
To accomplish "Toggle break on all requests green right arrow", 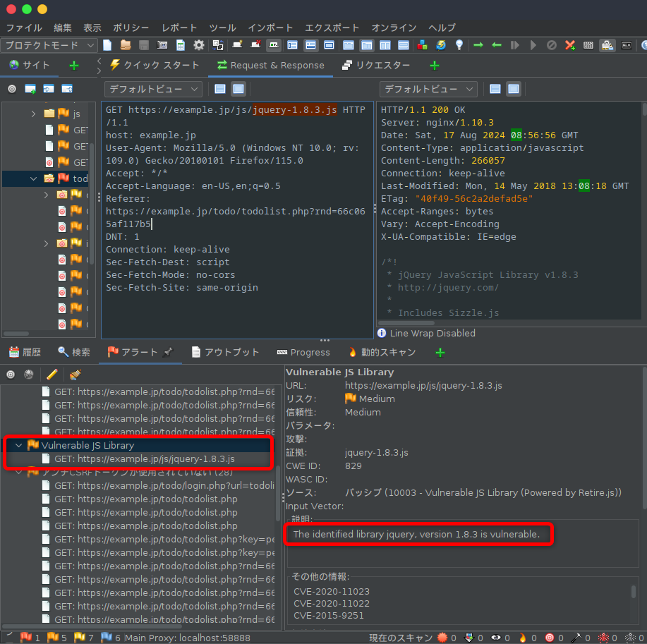I will [x=478, y=45].
